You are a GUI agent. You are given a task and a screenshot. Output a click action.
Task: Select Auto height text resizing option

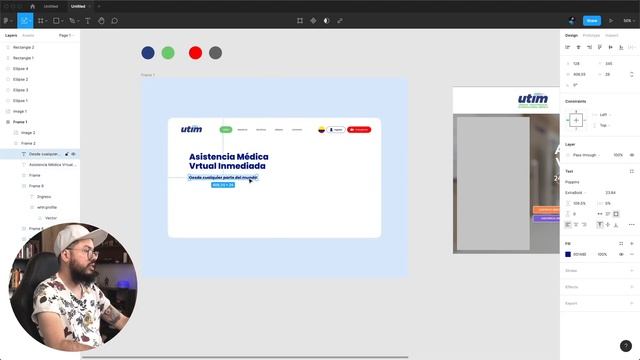pyautogui.click(x=608, y=214)
